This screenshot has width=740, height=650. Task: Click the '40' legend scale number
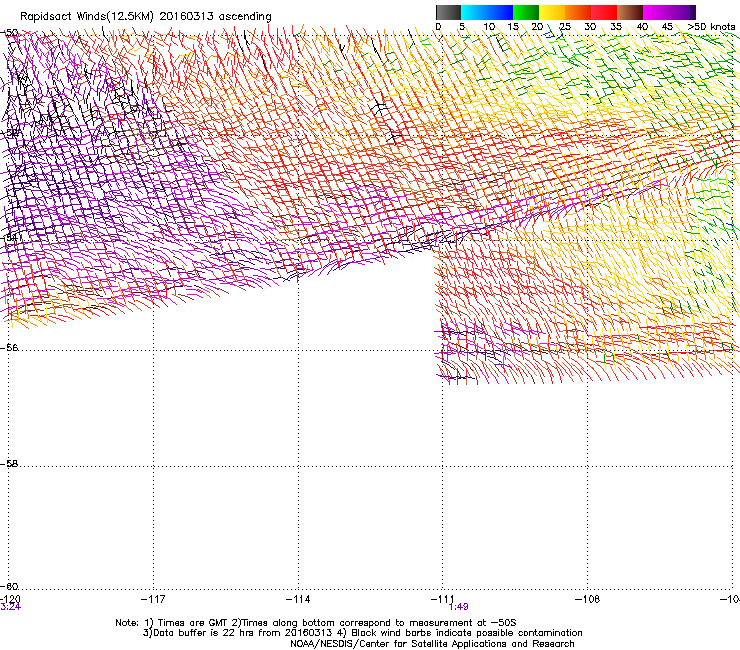coord(642,27)
